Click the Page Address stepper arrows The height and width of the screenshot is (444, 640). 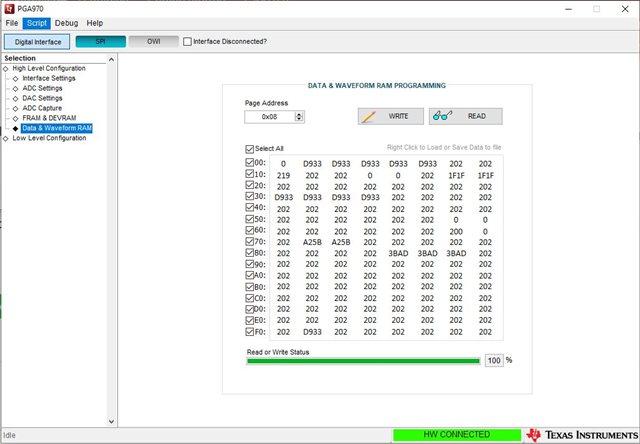[299, 117]
